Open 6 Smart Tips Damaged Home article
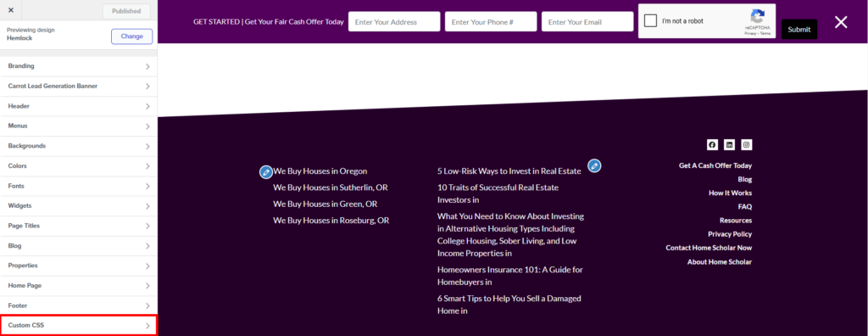Image resolution: width=868 pixels, height=336 pixels. [x=509, y=305]
